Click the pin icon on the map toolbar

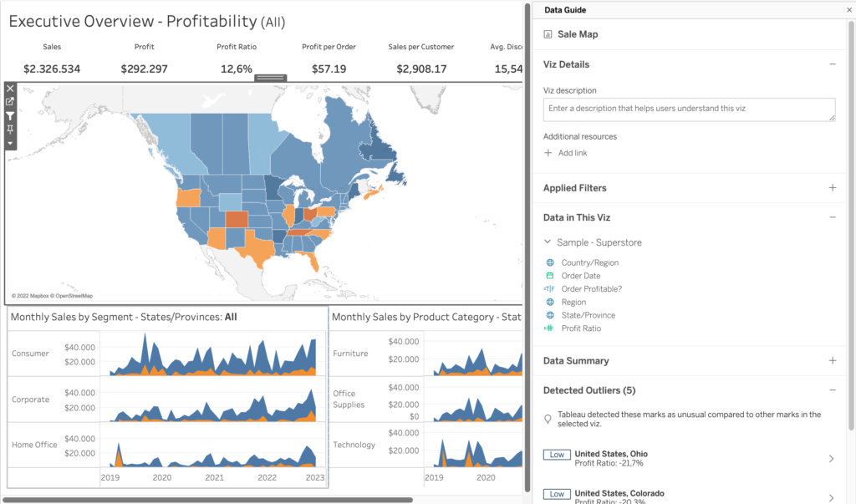pyautogui.click(x=10, y=130)
